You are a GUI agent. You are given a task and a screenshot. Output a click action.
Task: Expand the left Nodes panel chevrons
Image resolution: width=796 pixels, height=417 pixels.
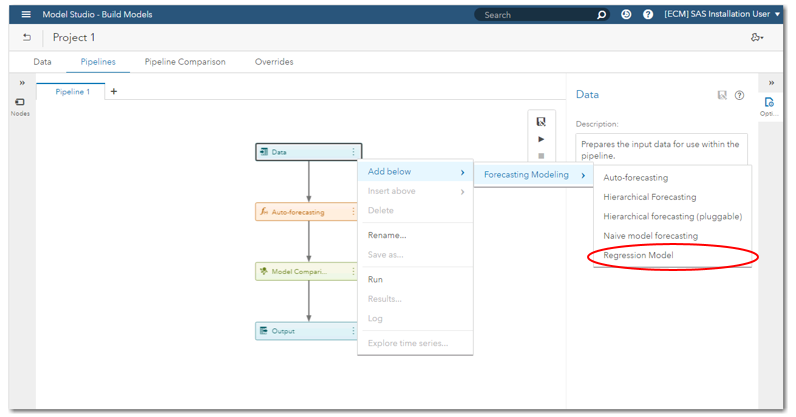tap(22, 82)
